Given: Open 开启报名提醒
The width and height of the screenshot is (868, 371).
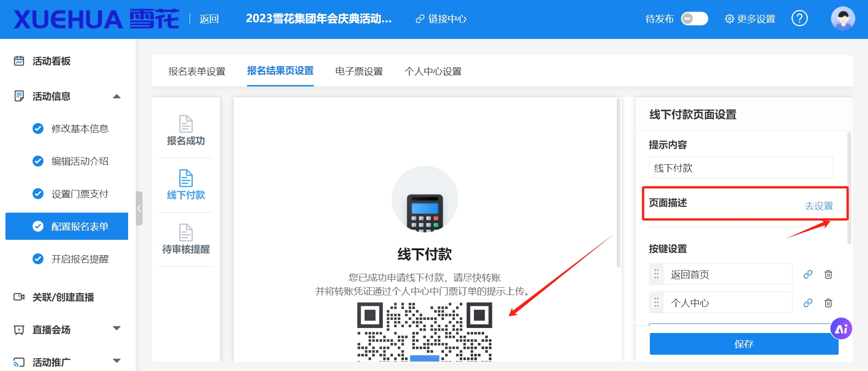Looking at the screenshot, I should (80, 259).
